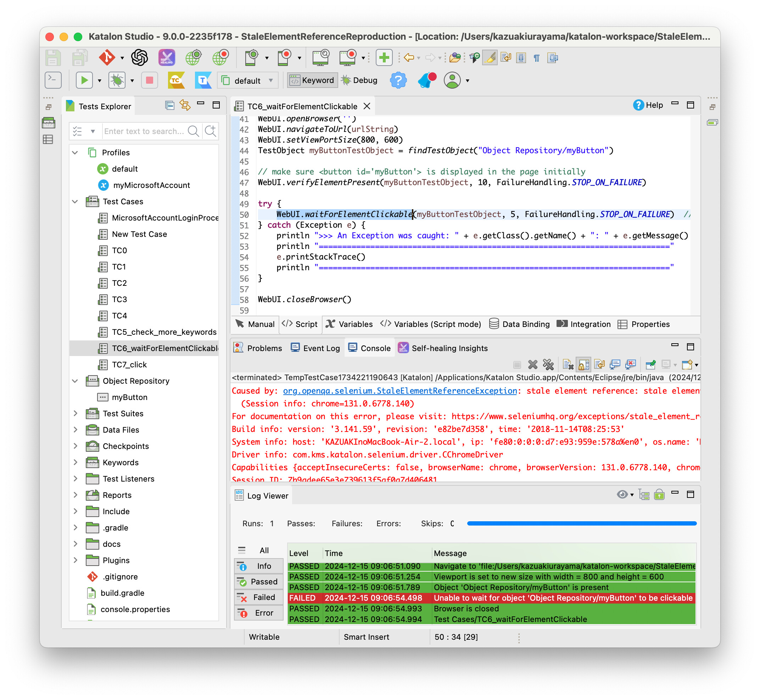The width and height of the screenshot is (760, 700).
Task: Click the Tests Explorer search field
Action: (144, 131)
